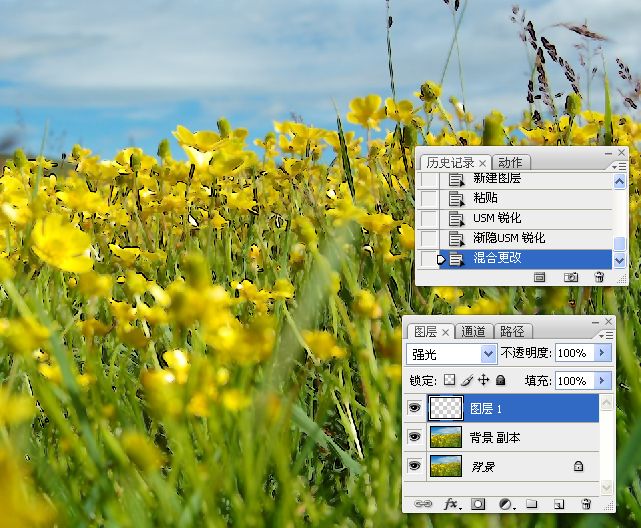
Task: Switch to the 历史记录 tab
Action: pyautogui.click(x=450, y=163)
